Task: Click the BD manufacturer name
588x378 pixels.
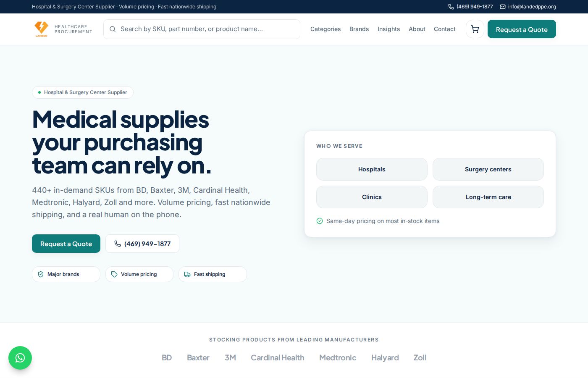Action: tap(167, 358)
